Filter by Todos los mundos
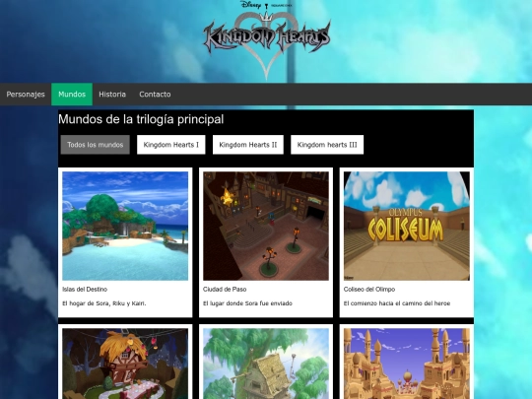The image size is (532, 399). point(95,145)
